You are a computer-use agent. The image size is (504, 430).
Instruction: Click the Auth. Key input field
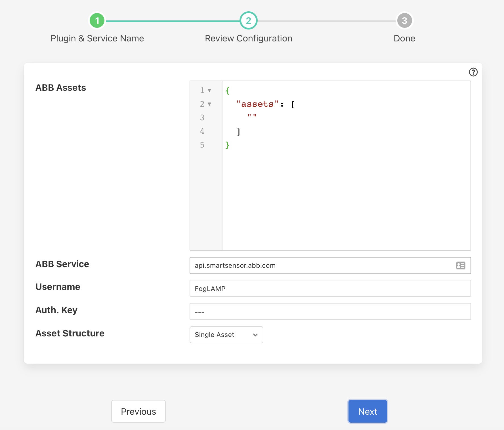[330, 311]
